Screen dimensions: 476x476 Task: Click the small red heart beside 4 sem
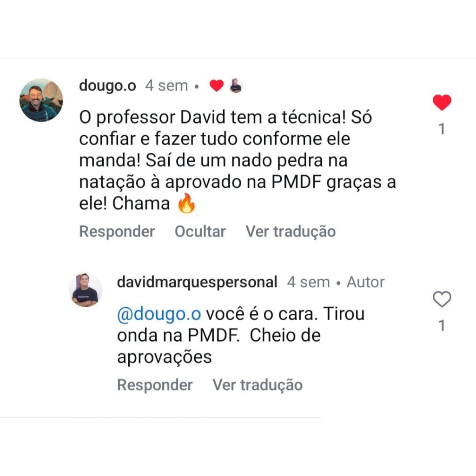(x=217, y=86)
